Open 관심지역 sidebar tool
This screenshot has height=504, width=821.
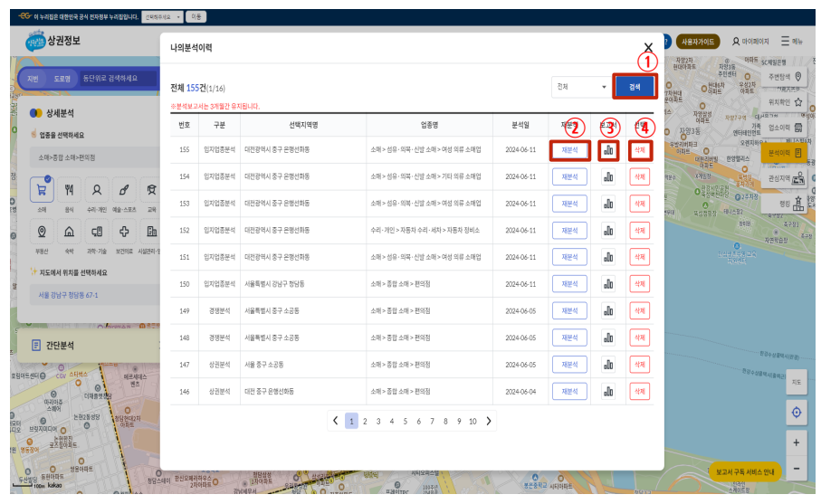(785, 178)
